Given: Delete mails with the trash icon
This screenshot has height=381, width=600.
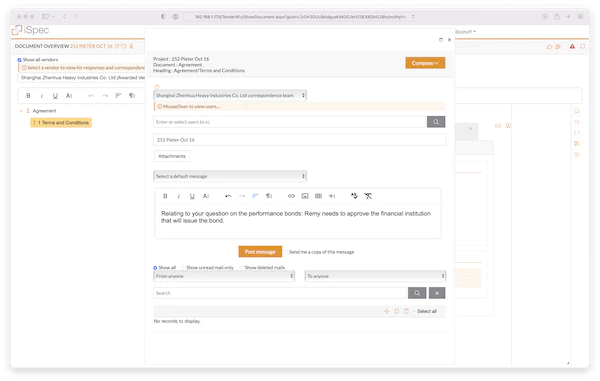Looking at the screenshot, I should (406, 311).
